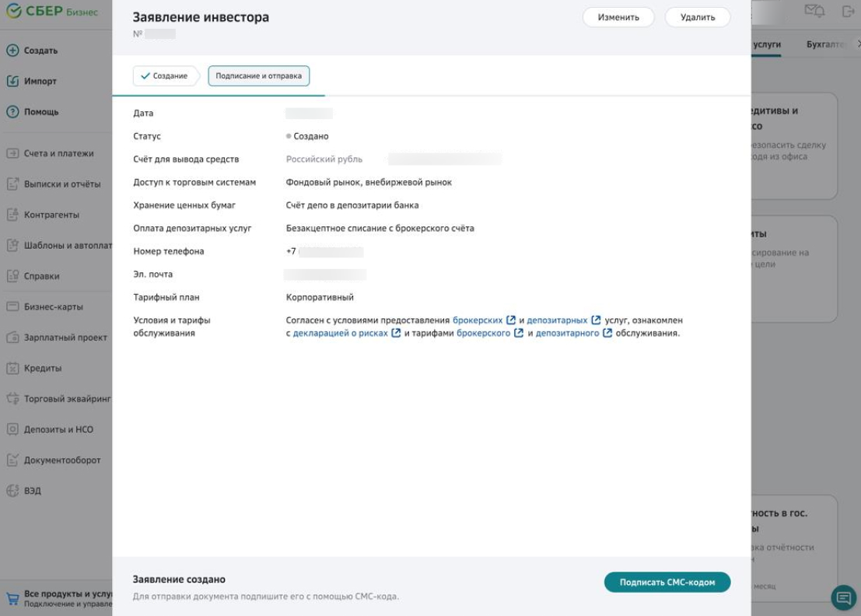The image size is (861, 616).
Task: Select Подписание и отправка step
Action: tap(258, 76)
